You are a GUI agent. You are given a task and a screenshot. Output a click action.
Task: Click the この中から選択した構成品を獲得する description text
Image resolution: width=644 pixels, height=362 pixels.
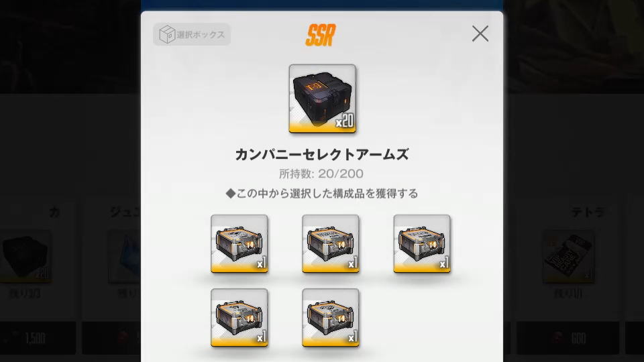tap(322, 193)
